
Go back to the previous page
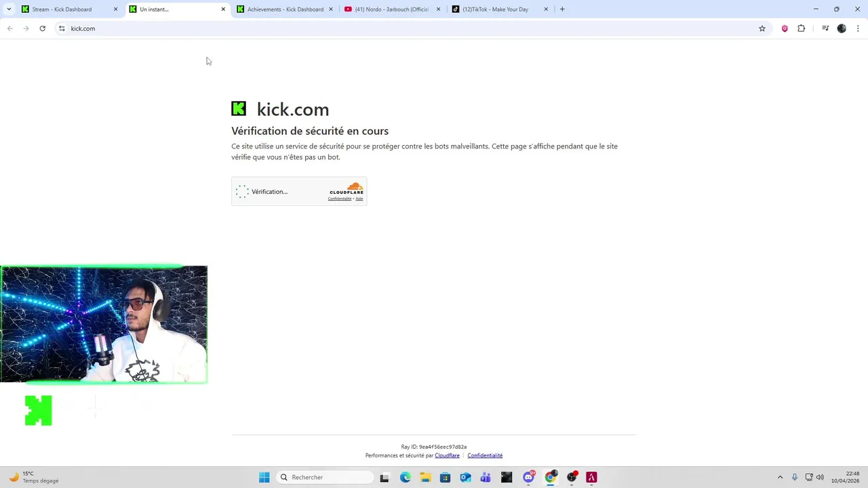pyautogui.click(x=10, y=28)
